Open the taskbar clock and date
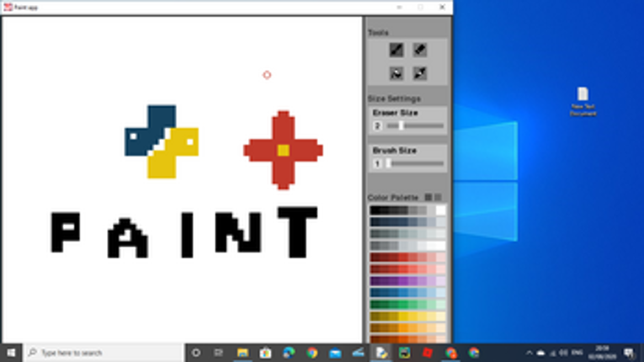 tap(602, 353)
